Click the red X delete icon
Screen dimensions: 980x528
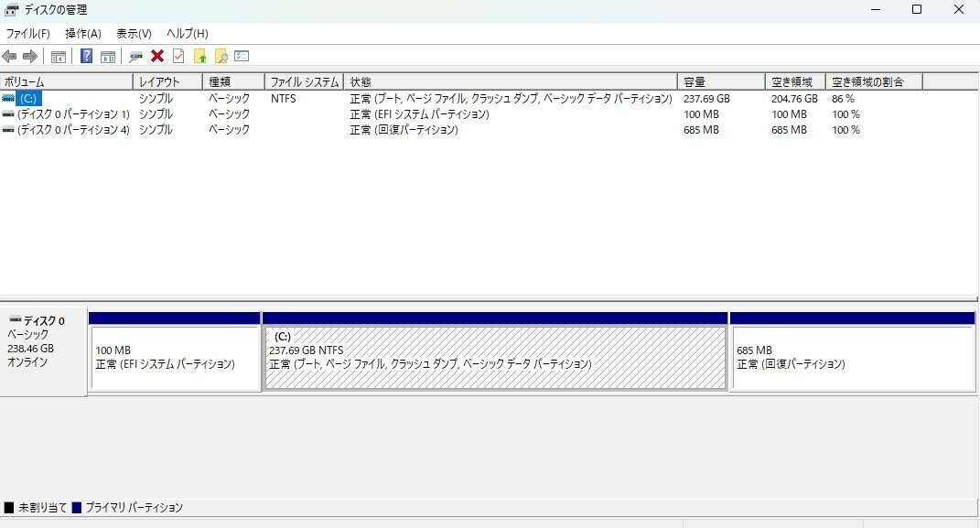click(157, 56)
